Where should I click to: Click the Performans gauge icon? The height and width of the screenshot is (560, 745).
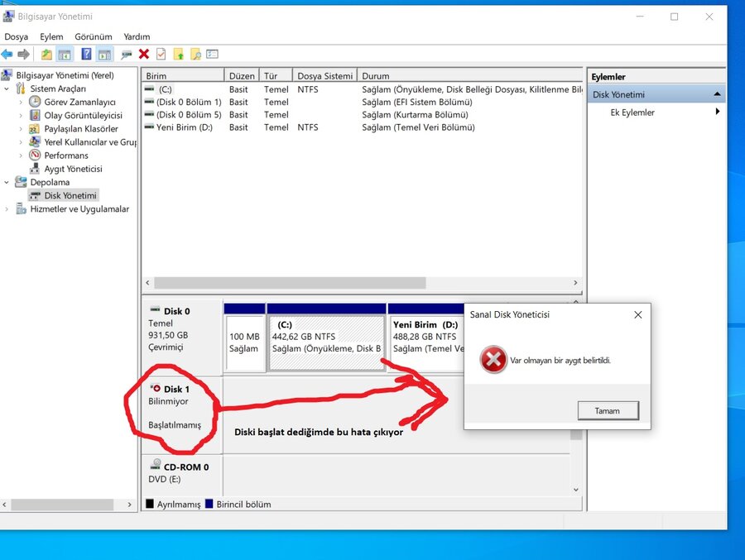click(35, 155)
